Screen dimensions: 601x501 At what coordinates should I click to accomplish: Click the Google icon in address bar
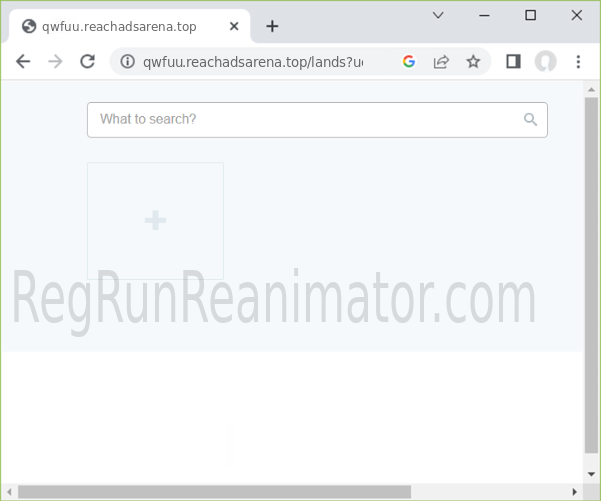(409, 62)
